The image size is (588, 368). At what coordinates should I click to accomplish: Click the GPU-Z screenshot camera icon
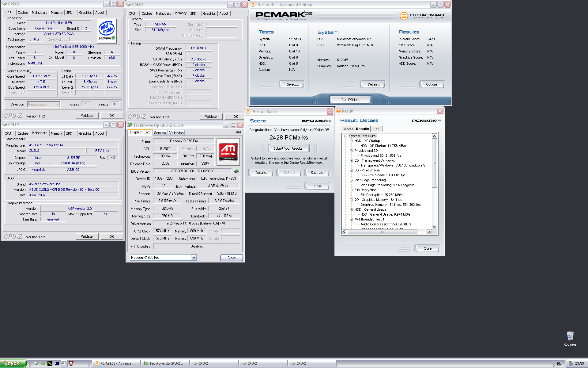coord(239,132)
